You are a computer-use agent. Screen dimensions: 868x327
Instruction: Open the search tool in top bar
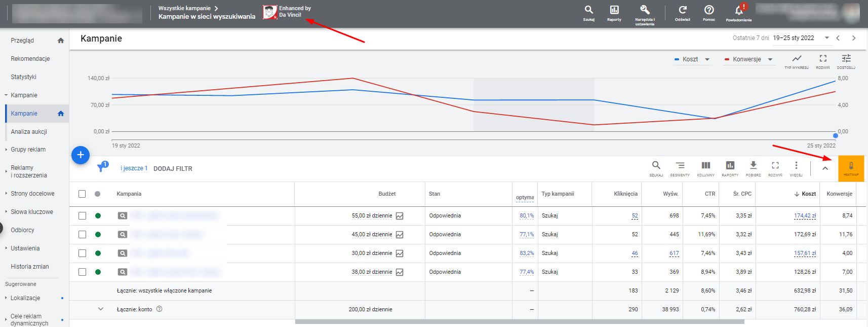588,13
